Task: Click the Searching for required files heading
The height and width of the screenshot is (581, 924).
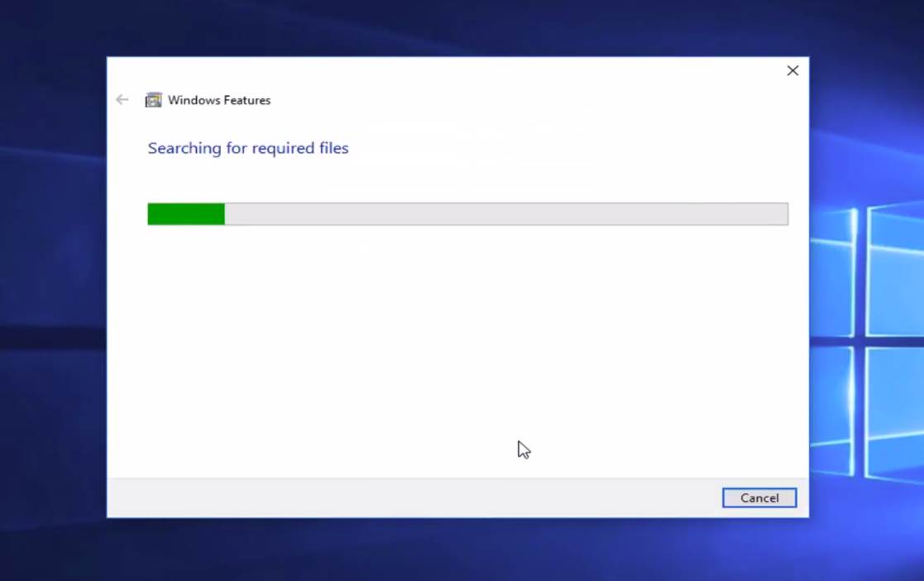Action: (x=247, y=148)
